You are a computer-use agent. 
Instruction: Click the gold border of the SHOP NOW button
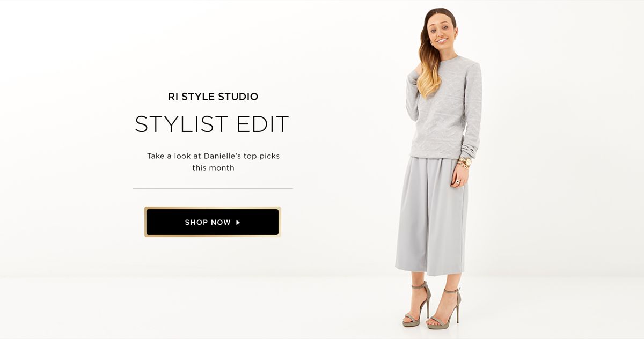coord(213,208)
